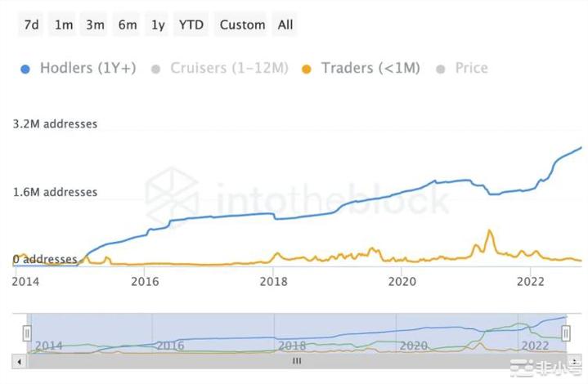Screen dimensions: 588x384
Task: Click the left navigator range handle
Action: [x=27, y=333]
